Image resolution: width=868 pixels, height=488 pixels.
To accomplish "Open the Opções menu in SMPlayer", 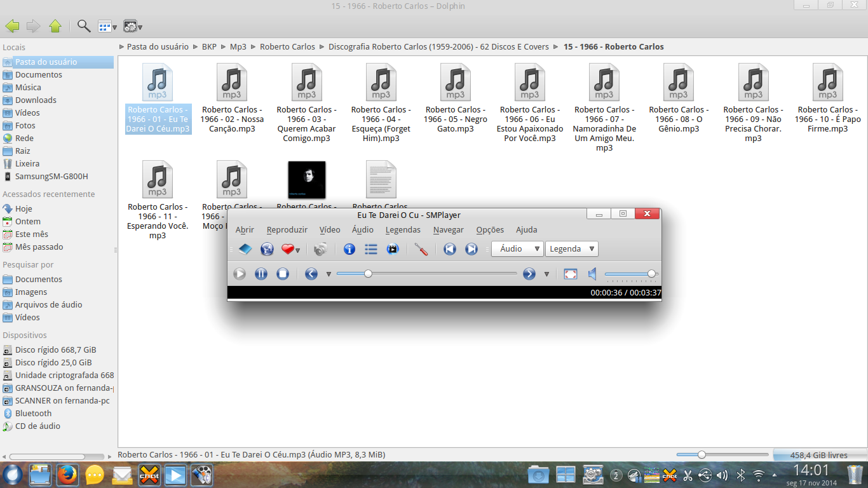I will click(490, 230).
